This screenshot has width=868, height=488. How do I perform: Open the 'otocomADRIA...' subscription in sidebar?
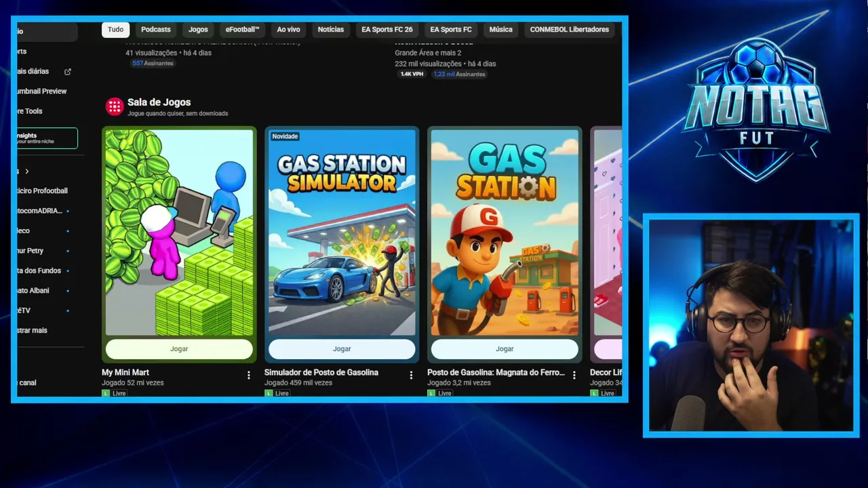(x=41, y=211)
